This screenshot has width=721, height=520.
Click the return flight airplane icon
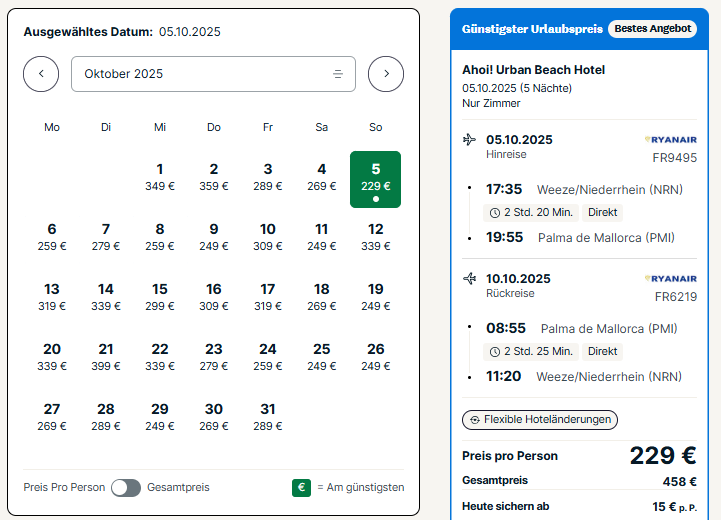coord(469,278)
